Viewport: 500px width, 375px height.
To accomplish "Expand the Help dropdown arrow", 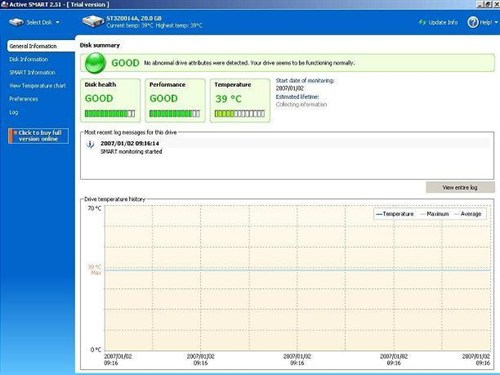I will click(496, 22).
